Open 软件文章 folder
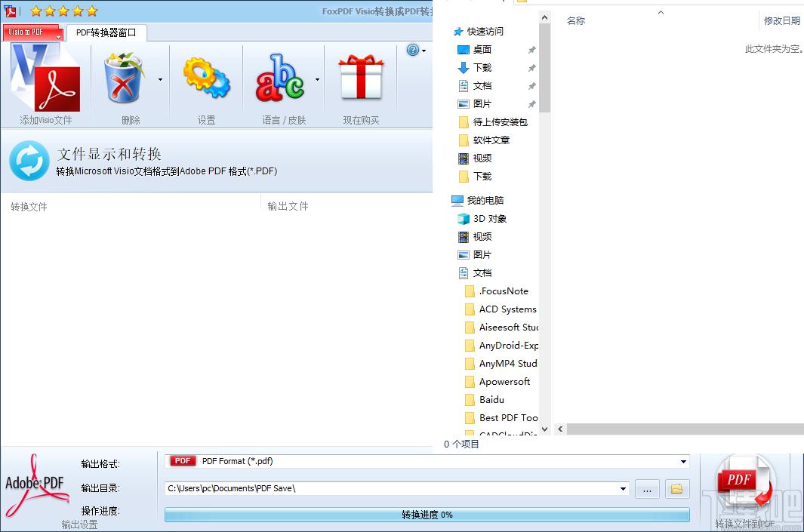Screen dimensions: 804x532 484,140
